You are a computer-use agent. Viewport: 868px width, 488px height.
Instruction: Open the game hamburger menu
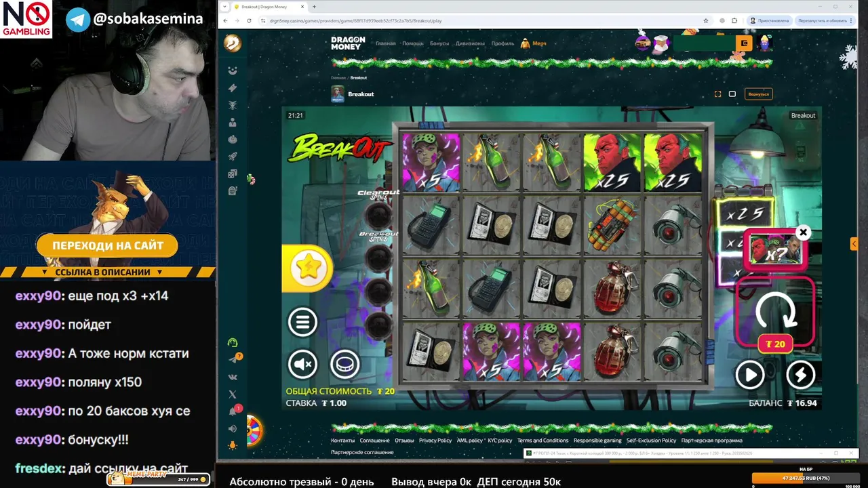click(x=302, y=322)
